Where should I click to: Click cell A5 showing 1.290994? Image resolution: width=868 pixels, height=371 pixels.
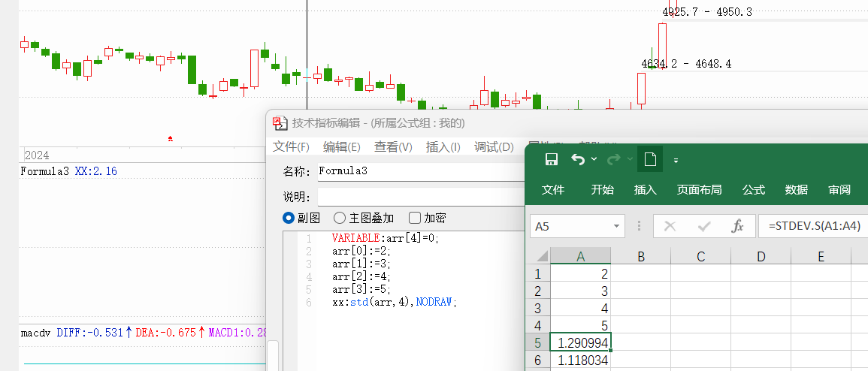[x=581, y=342]
